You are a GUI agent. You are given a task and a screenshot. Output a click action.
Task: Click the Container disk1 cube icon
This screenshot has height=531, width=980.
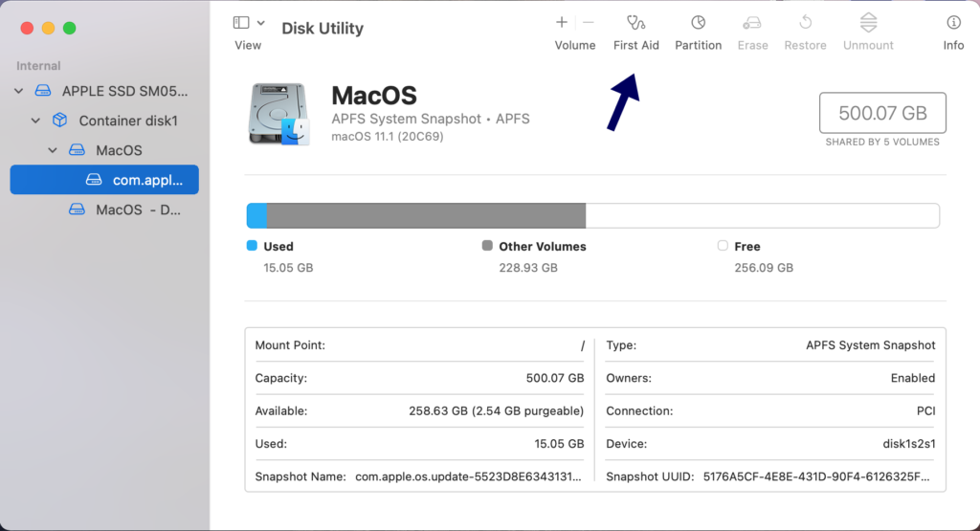[60, 121]
